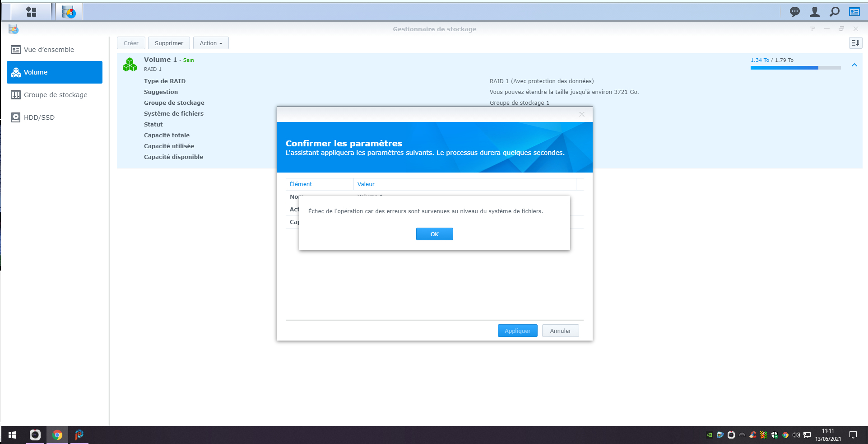Select the Volume sidebar section
This screenshot has height=444, width=868.
tap(55, 72)
